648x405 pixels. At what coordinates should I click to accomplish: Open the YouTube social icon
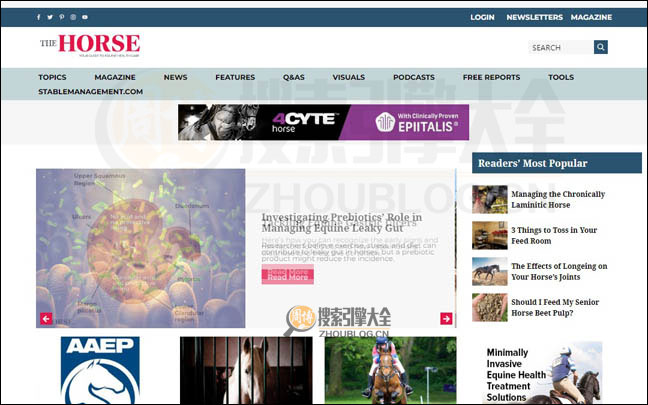click(x=85, y=17)
